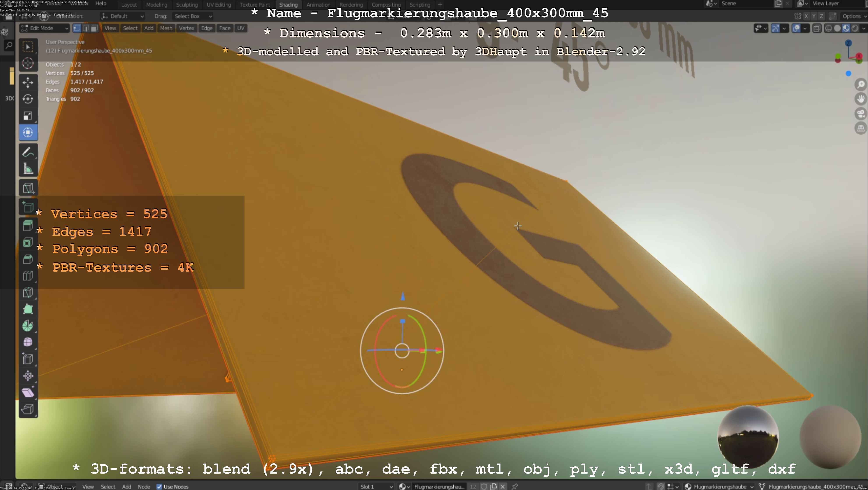
Task: Select the Measure ruler tool
Action: tap(28, 168)
